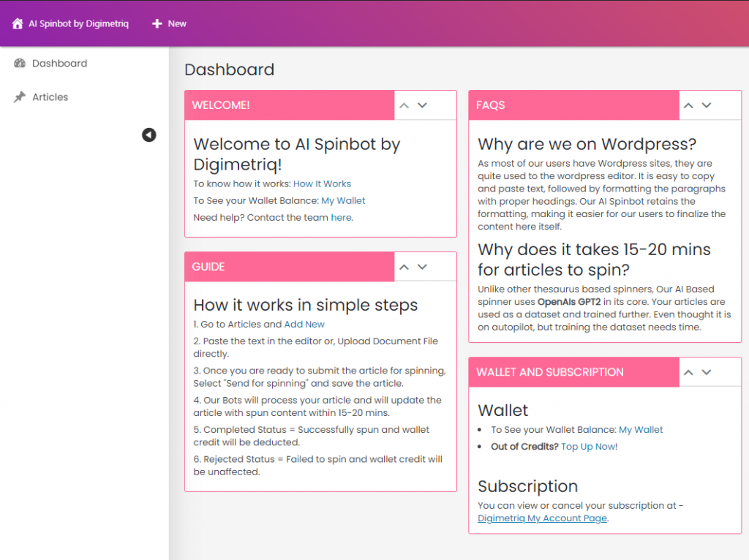Click the 'Dashboard' page title

click(229, 69)
